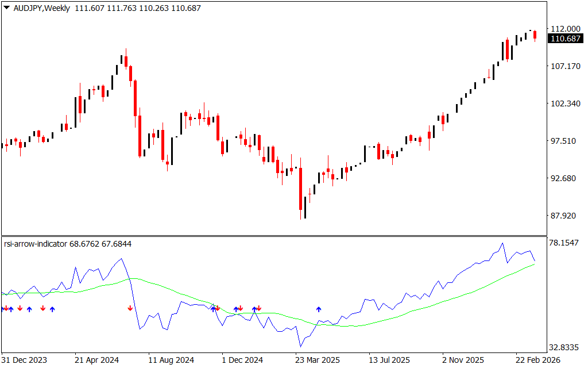Click the isolated red down arrow below the RSI peak
Screen dimensions: 588x368
130,309
